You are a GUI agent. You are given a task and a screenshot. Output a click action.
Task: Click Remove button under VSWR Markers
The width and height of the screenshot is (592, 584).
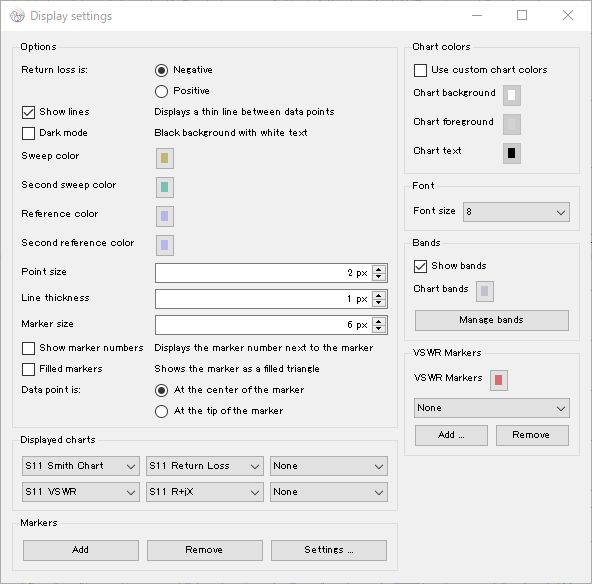point(532,435)
